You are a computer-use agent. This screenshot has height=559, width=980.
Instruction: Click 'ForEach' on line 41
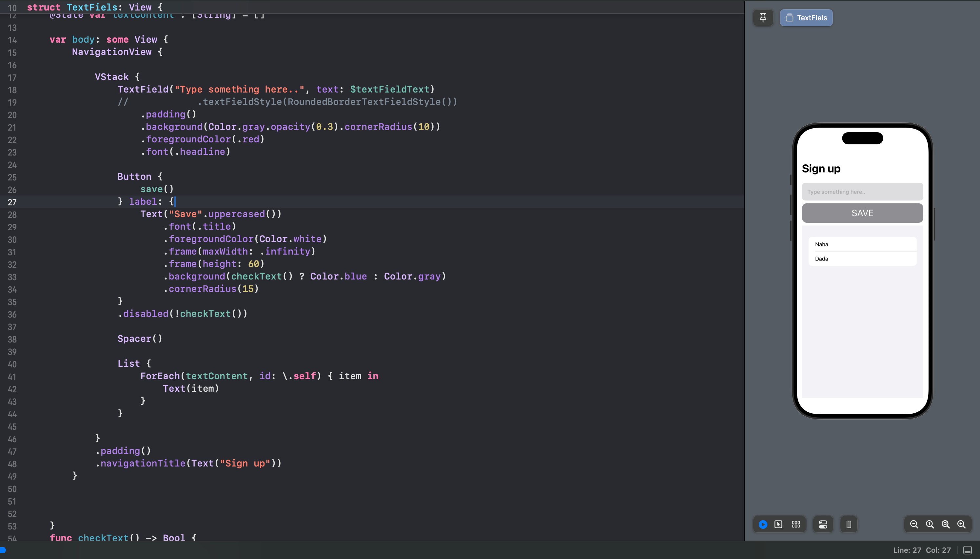(160, 376)
